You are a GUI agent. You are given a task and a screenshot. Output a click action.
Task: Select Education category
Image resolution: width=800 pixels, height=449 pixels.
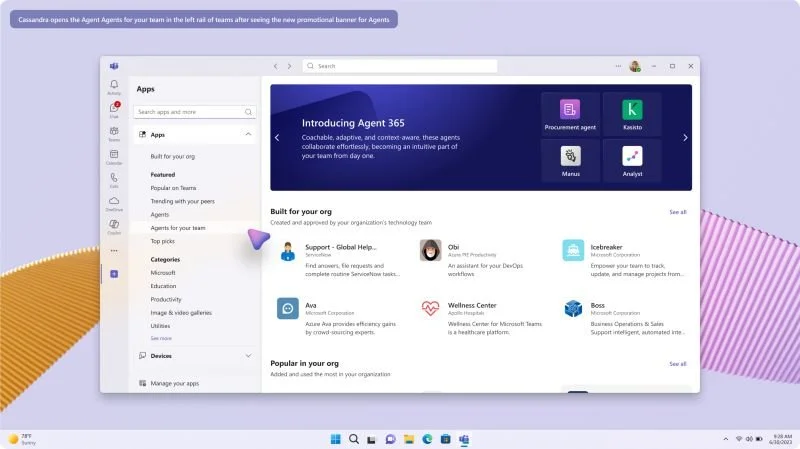click(x=163, y=286)
